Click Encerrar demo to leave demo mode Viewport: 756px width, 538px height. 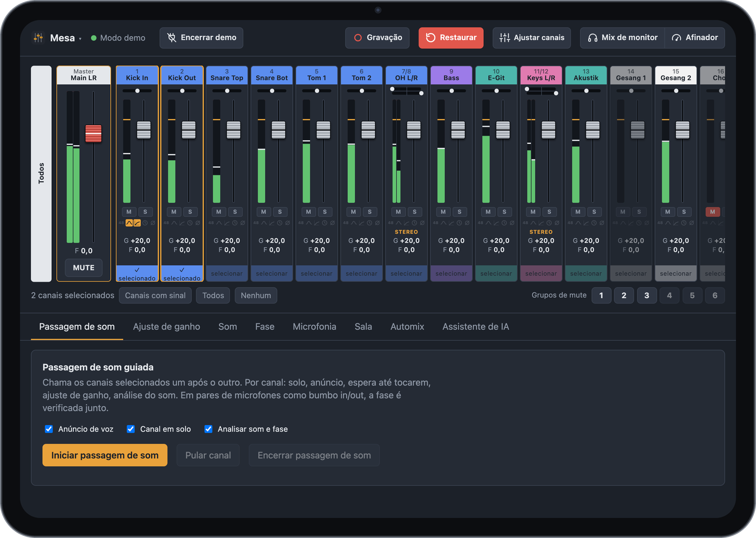coord(201,38)
